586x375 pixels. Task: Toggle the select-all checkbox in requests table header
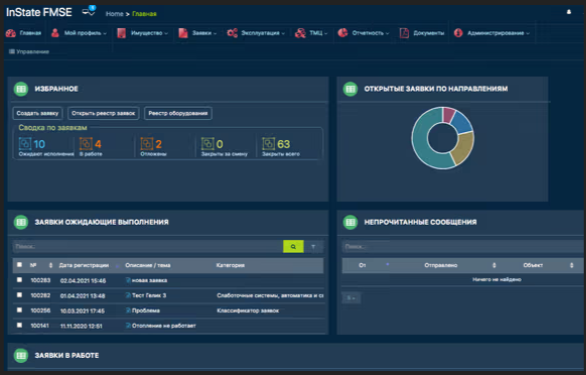click(19, 265)
